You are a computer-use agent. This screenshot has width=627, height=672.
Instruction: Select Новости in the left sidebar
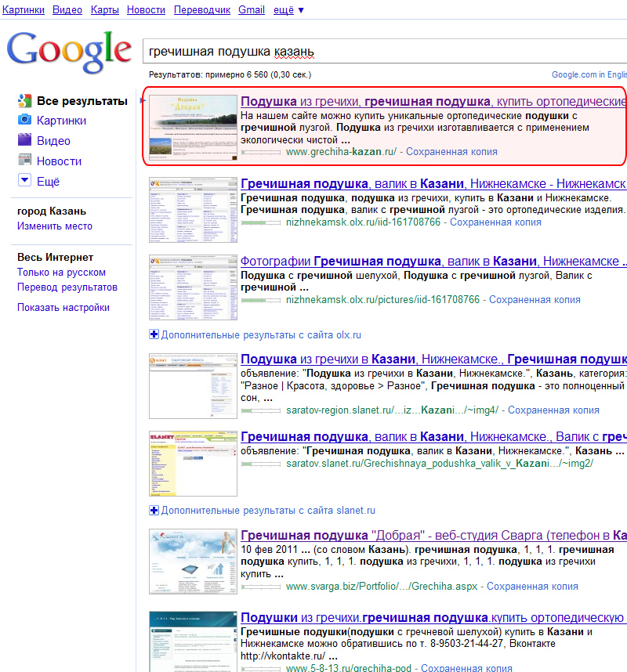60,161
